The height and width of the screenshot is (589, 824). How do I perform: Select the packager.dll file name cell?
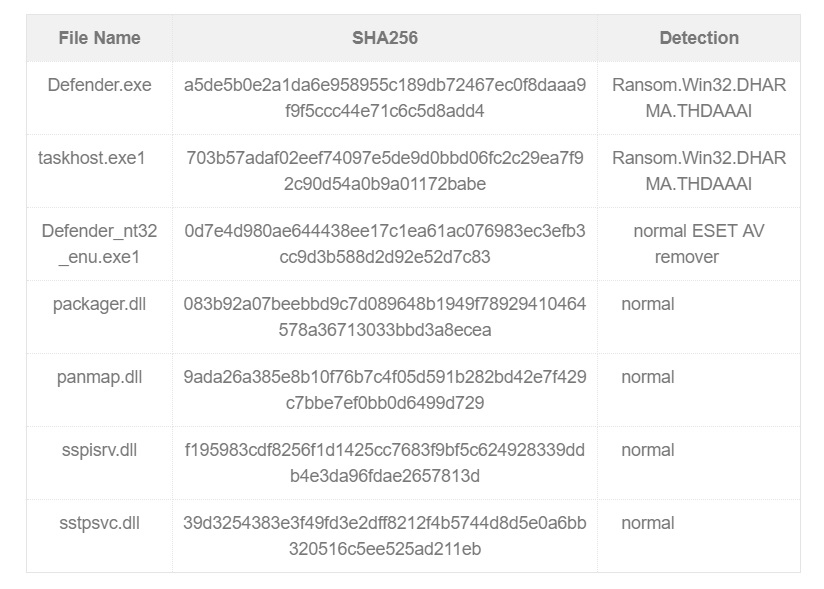tap(99, 304)
